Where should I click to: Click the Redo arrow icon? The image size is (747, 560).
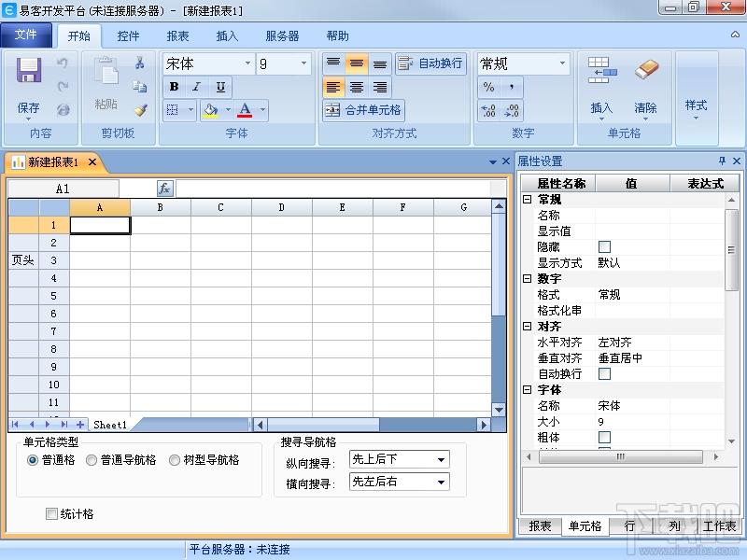pos(63,86)
